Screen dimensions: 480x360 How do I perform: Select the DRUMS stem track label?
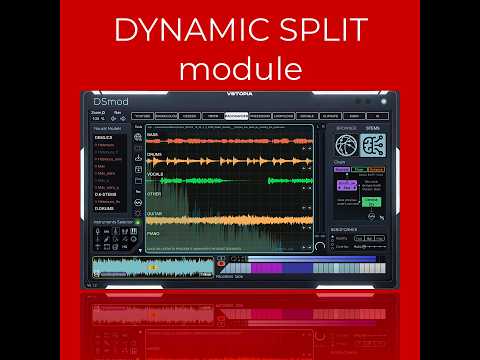click(154, 154)
